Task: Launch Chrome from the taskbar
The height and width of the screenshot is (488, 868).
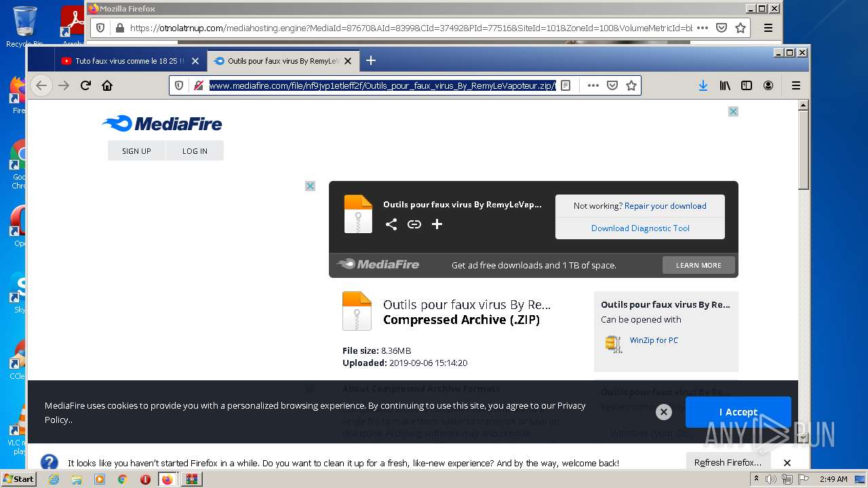Action: click(x=123, y=479)
